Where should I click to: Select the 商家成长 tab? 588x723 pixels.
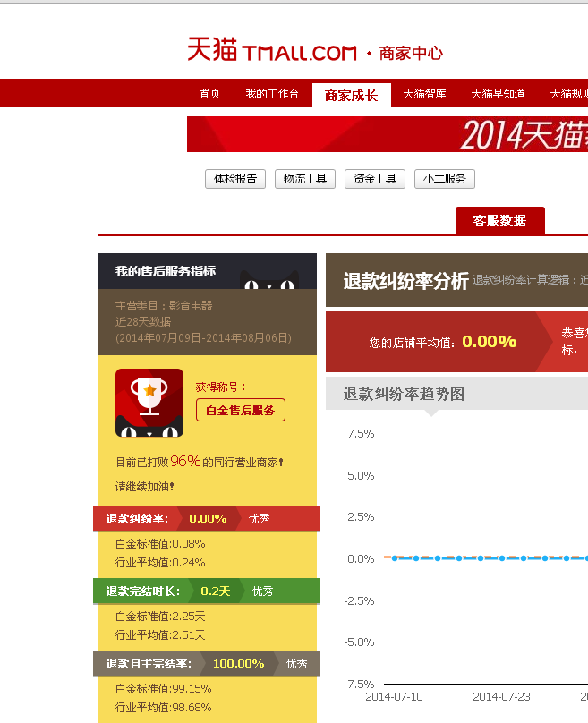(x=352, y=96)
